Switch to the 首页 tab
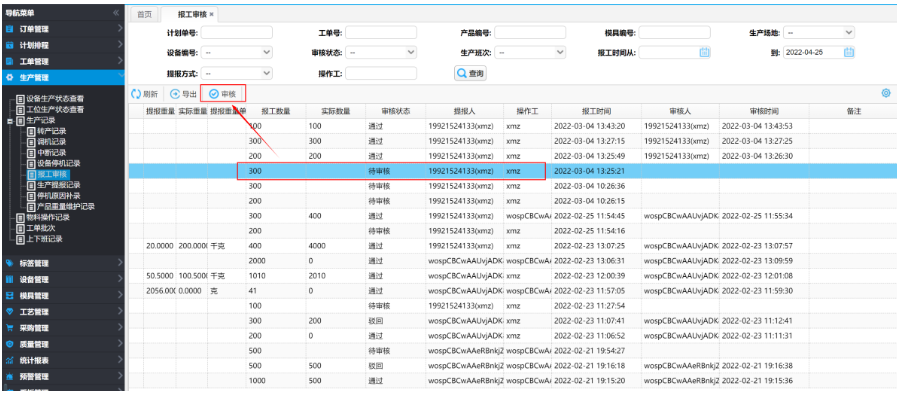Viewport: 900px width, 395px height. click(144, 14)
